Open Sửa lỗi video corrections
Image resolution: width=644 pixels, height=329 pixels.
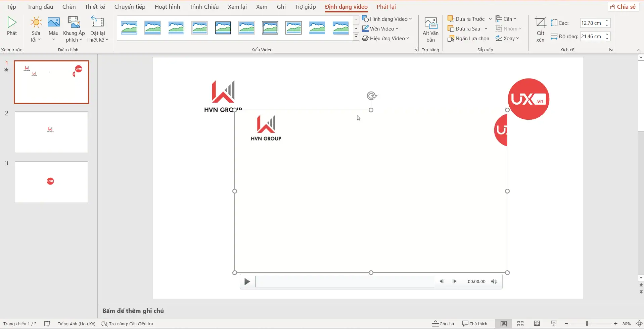(x=36, y=30)
